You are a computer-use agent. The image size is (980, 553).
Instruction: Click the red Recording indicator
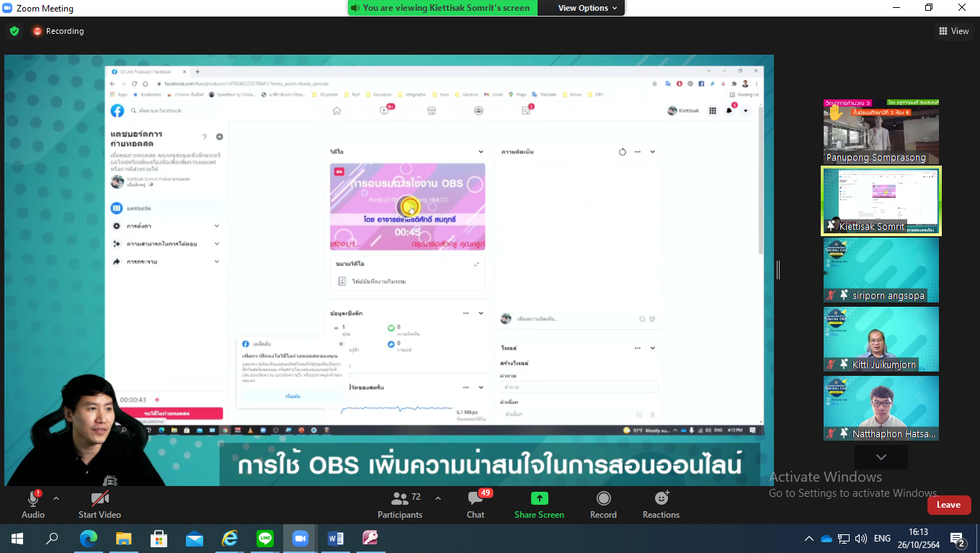point(58,31)
